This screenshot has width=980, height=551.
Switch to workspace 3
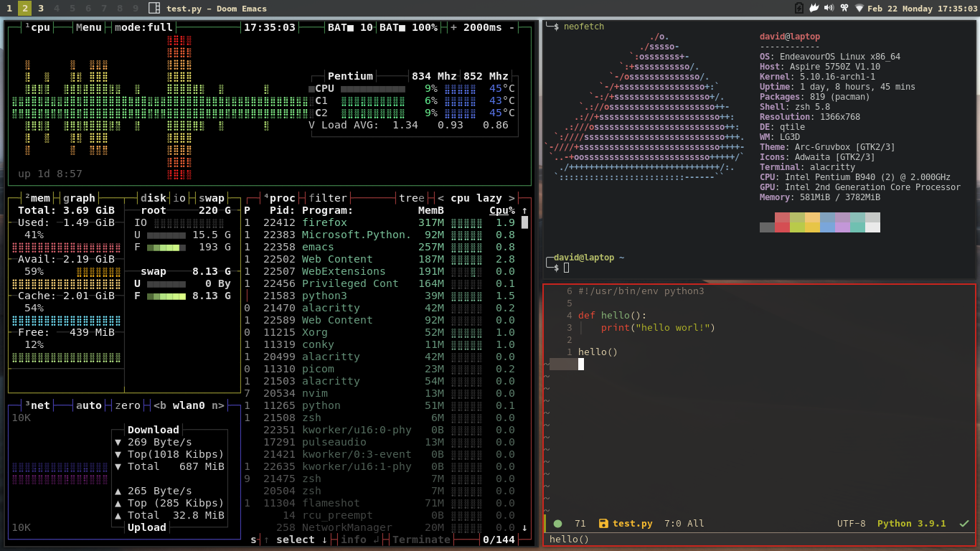click(x=41, y=8)
